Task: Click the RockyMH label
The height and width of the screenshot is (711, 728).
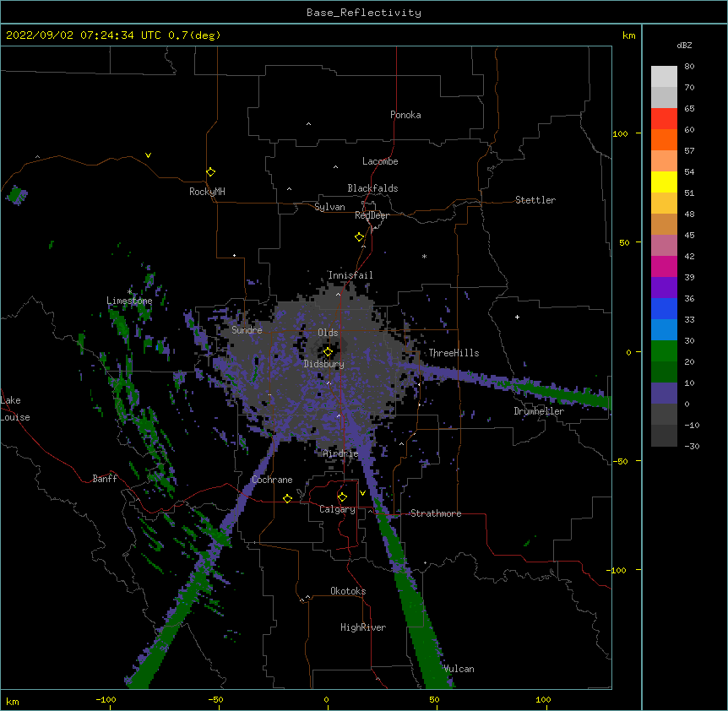Action: [x=207, y=192]
